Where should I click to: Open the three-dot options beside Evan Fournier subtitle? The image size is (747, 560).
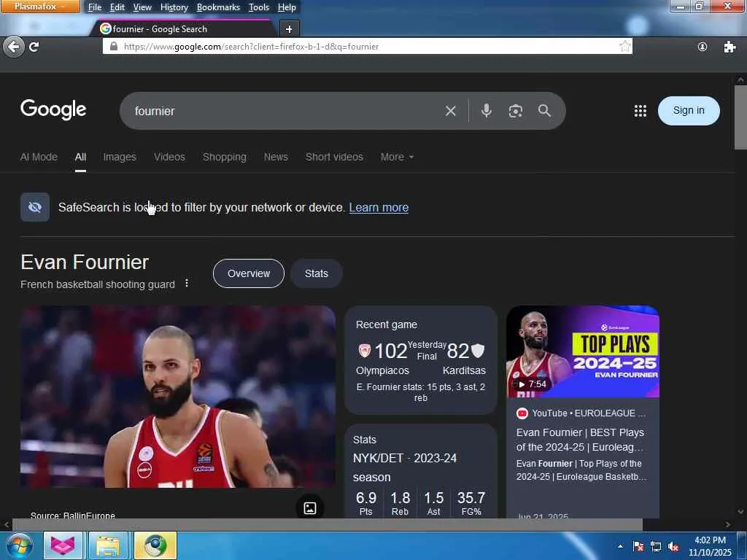(x=187, y=284)
